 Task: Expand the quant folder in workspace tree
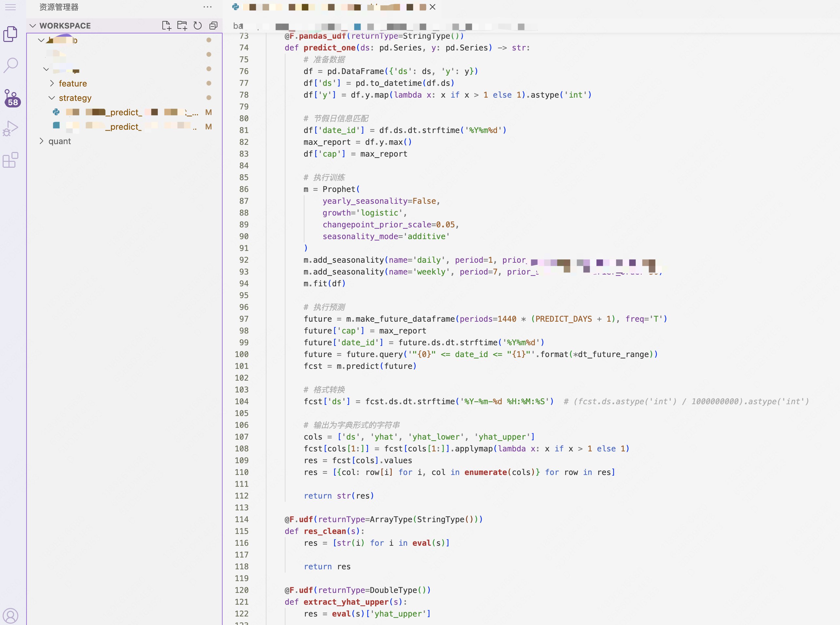(41, 141)
